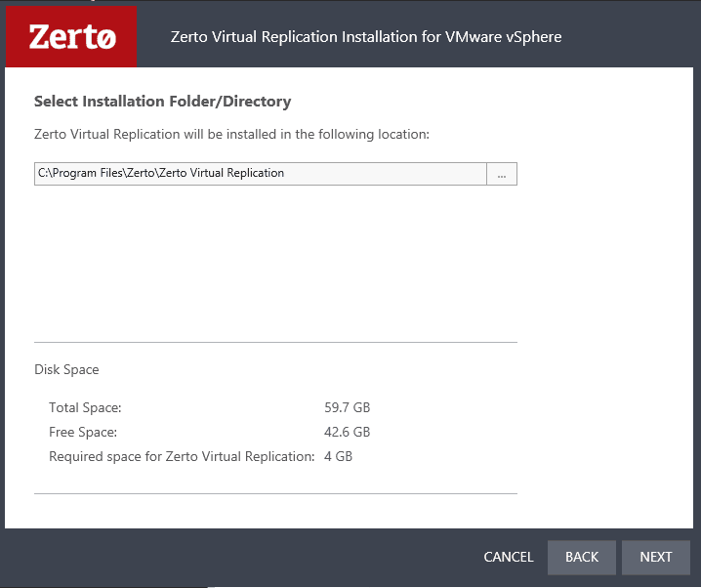Click the installation path text field
This screenshot has height=588, width=701.
point(260,174)
